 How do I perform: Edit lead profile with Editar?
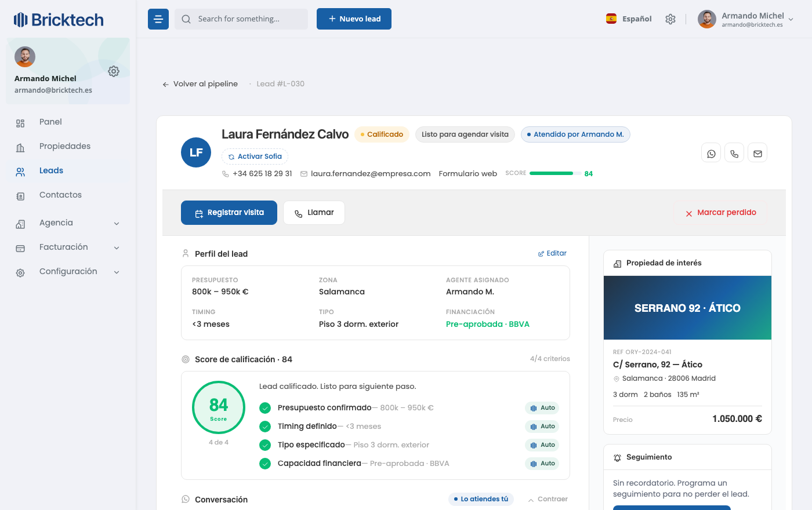coord(552,253)
